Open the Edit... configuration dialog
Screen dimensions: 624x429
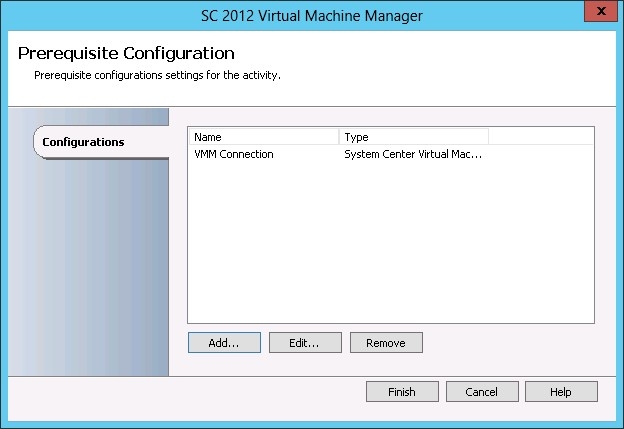(x=305, y=343)
